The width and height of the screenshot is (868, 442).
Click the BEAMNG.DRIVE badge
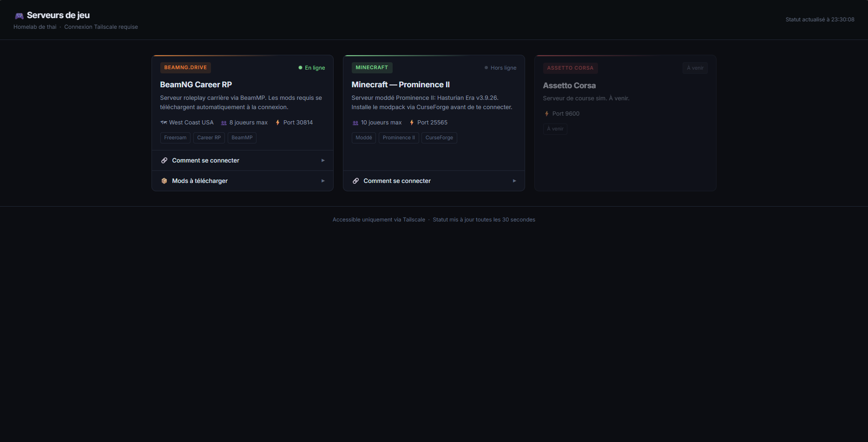(185, 68)
